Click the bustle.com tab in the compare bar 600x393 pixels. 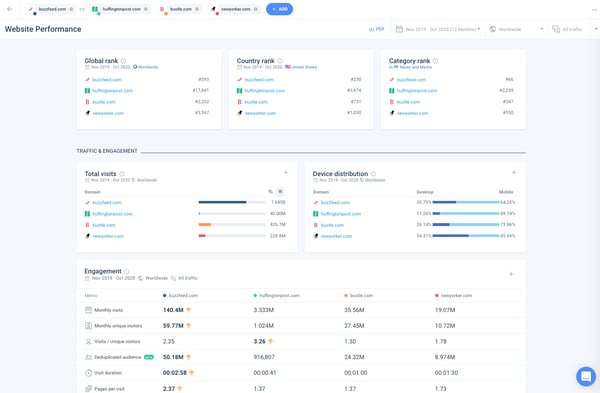click(179, 9)
